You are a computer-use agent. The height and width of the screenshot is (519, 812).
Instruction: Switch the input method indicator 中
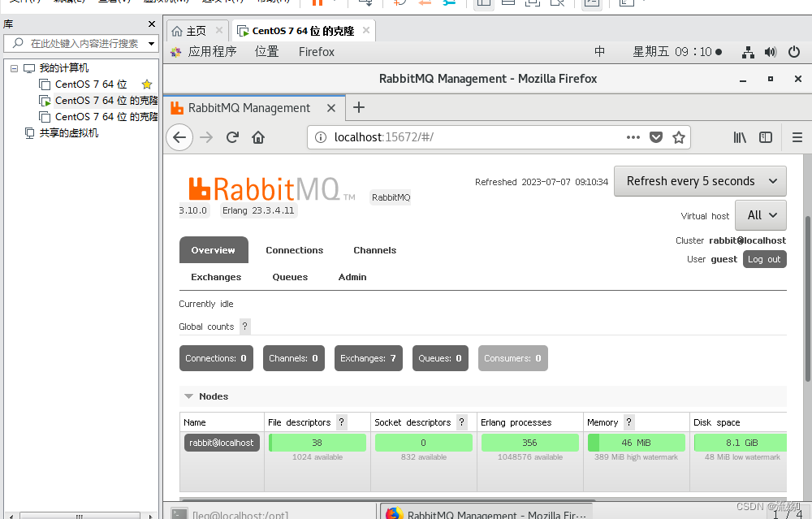pyautogui.click(x=600, y=52)
